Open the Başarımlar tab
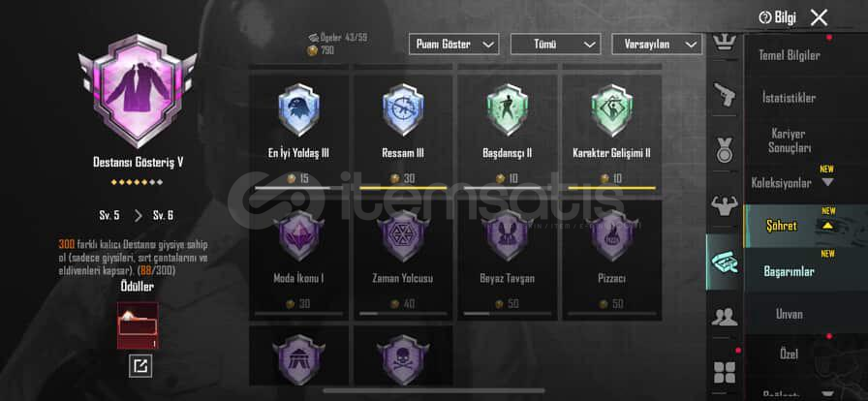The width and height of the screenshot is (868, 401). click(789, 271)
